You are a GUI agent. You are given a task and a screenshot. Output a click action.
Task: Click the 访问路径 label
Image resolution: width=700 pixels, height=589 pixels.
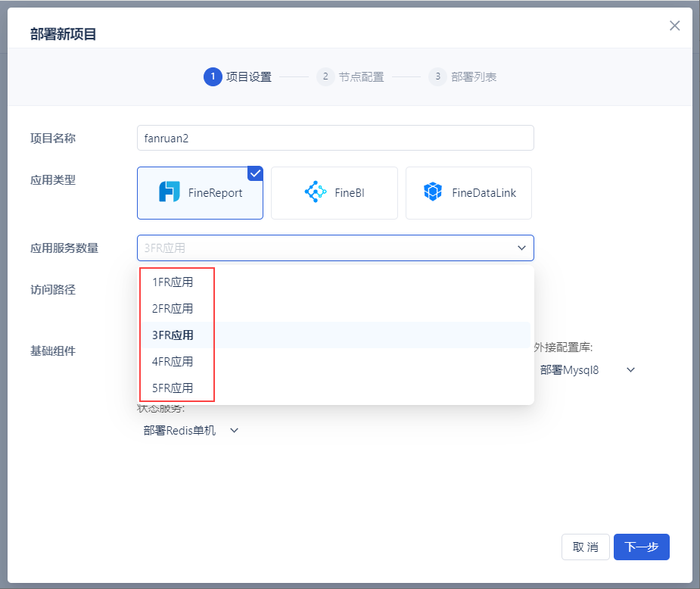coord(53,290)
